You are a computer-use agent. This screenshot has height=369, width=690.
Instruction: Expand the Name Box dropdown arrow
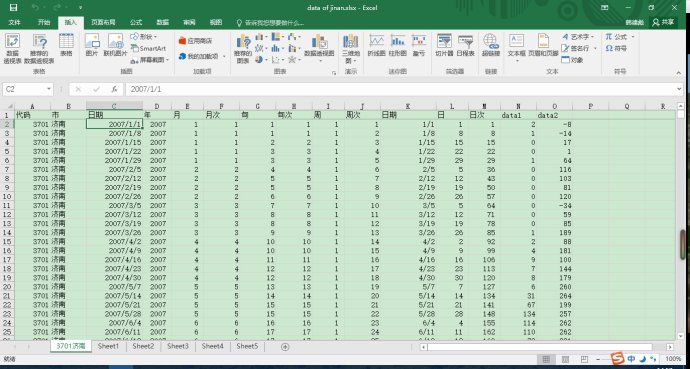point(48,89)
